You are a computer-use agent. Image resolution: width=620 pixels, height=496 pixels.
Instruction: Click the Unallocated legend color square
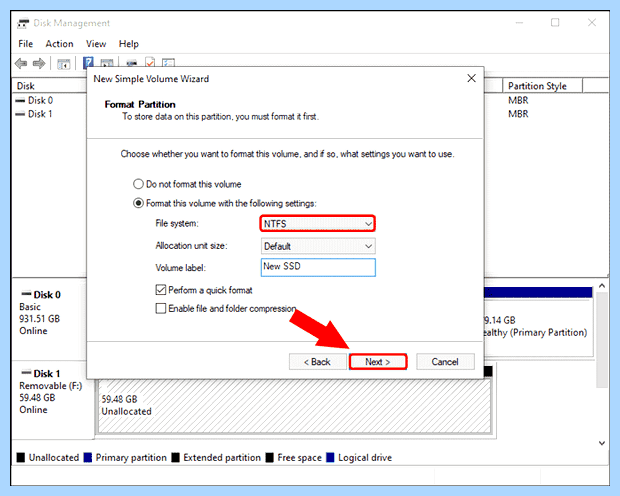(21, 458)
